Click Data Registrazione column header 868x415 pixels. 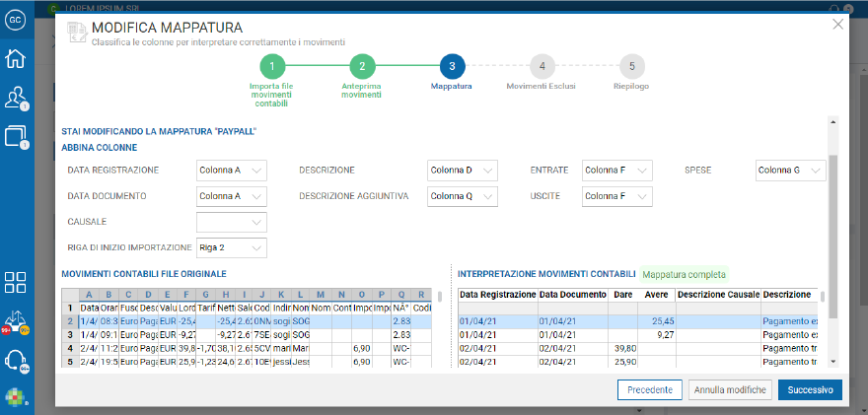click(498, 295)
